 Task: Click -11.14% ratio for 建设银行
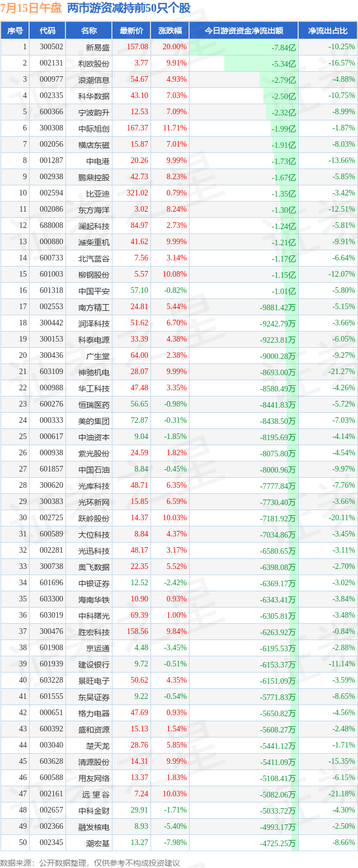tap(342, 664)
